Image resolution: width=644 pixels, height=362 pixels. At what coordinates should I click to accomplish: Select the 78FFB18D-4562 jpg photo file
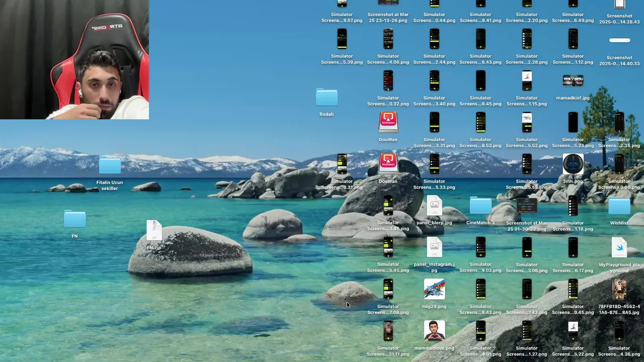pos(619,289)
